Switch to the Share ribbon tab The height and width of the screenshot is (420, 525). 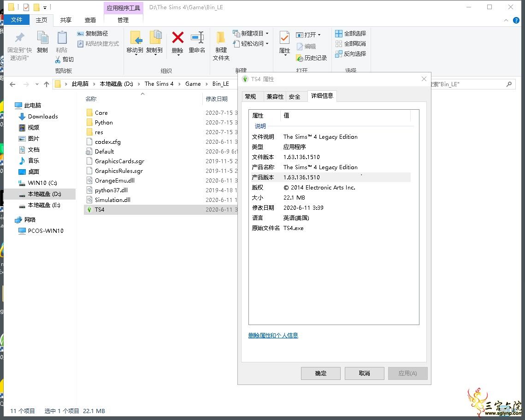(65, 20)
